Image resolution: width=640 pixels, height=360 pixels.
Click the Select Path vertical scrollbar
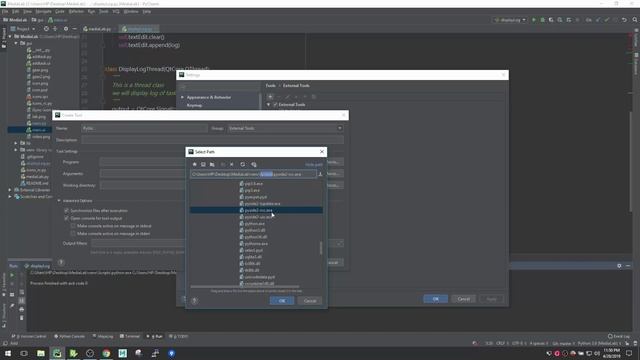321,247
